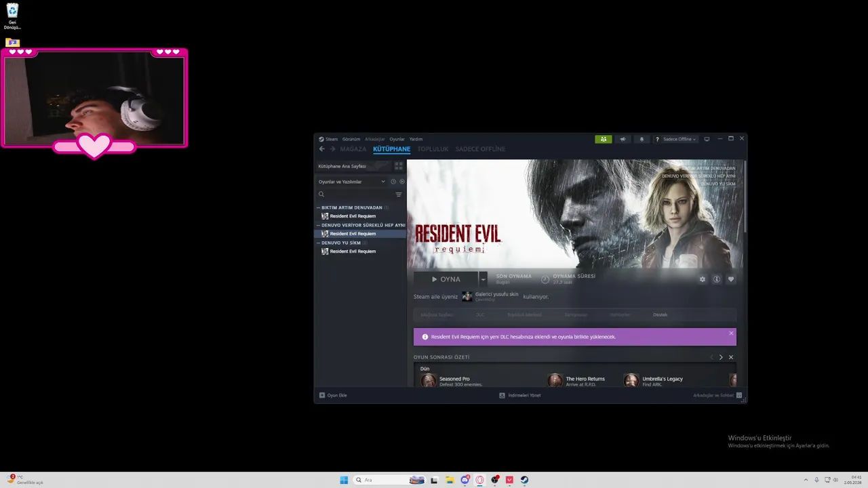Toggle ready-to-play filter icon
Screen dimensions: 868x488
(x=402, y=182)
